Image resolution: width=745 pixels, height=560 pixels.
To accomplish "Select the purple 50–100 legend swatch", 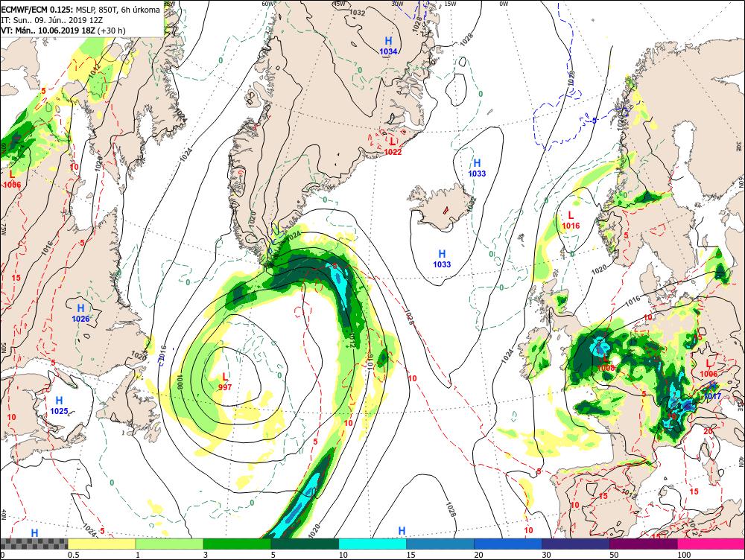I will click(x=644, y=544).
